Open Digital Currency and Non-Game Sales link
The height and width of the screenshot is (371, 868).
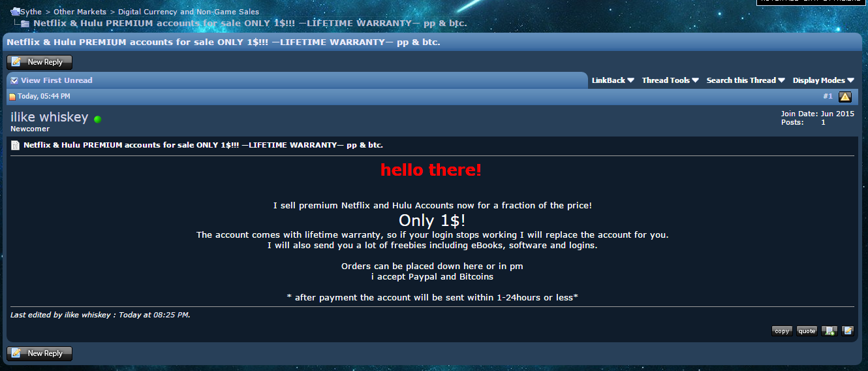pos(189,12)
